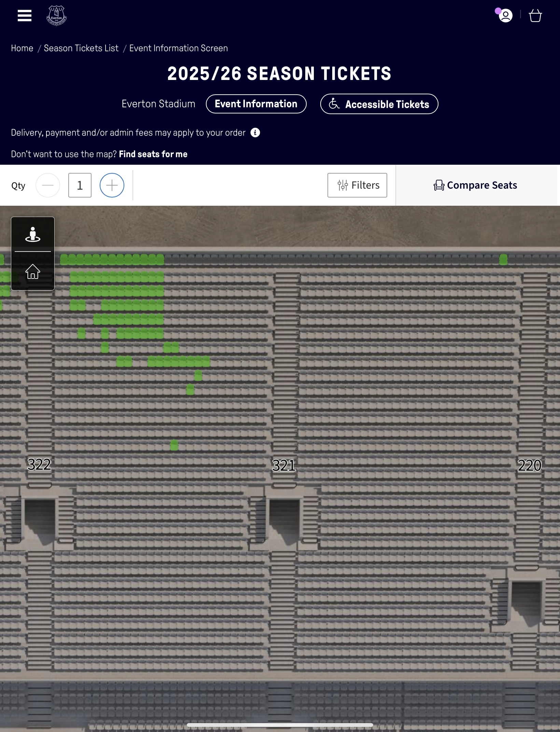The image size is (560, 732).
Task: Open Accessible Tickets options
Action: coord(379,104)
